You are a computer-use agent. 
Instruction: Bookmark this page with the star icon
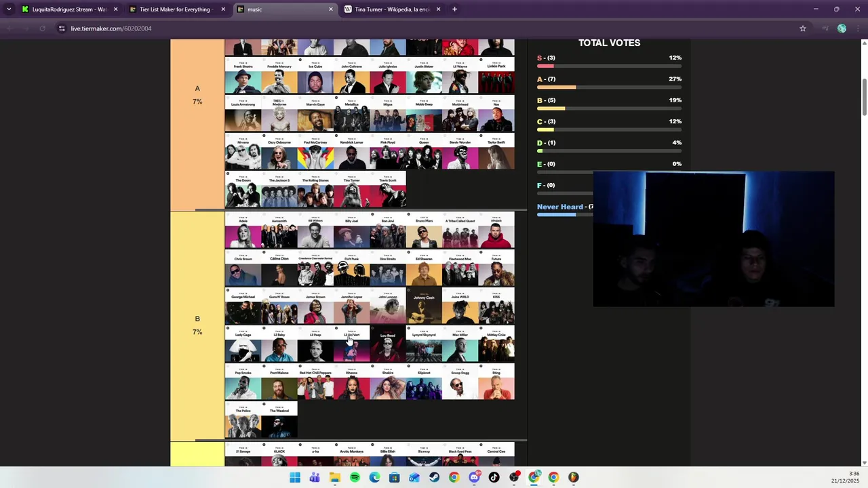pos(803,28)
